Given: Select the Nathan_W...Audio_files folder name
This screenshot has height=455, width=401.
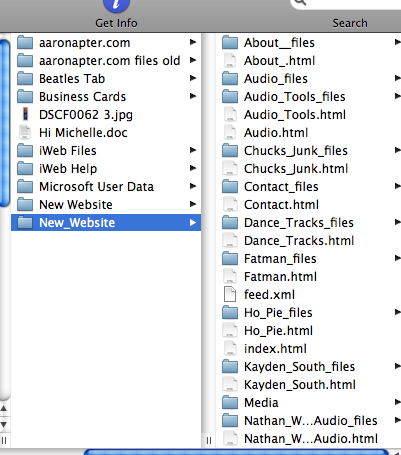Looking at the screenshot, I should [311, 421].
